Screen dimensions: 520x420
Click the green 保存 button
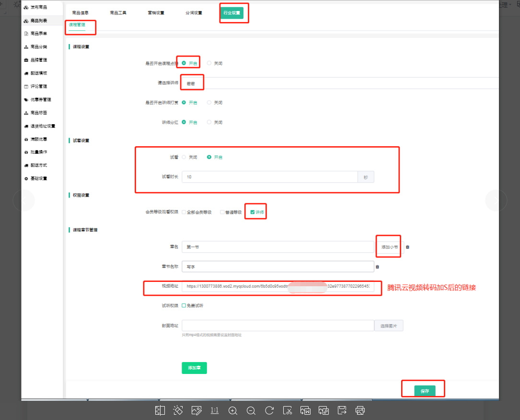pos(425,391)
